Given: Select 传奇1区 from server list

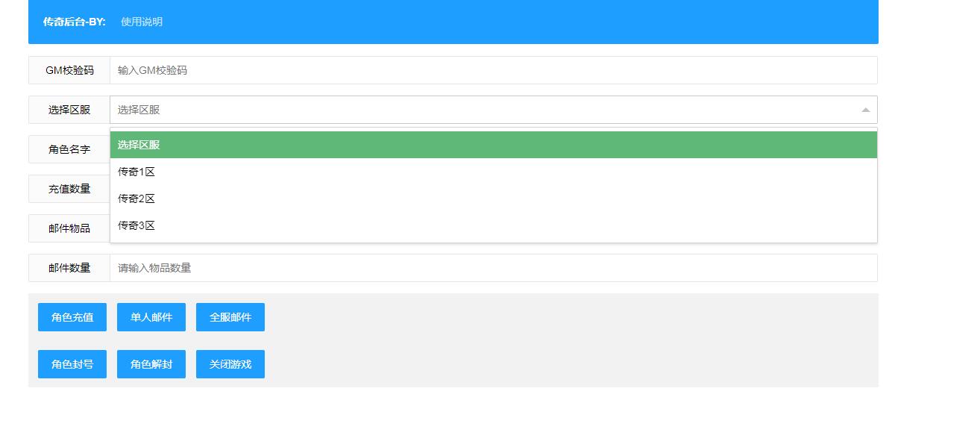Looking at the screenshot, I should point(494,172).
